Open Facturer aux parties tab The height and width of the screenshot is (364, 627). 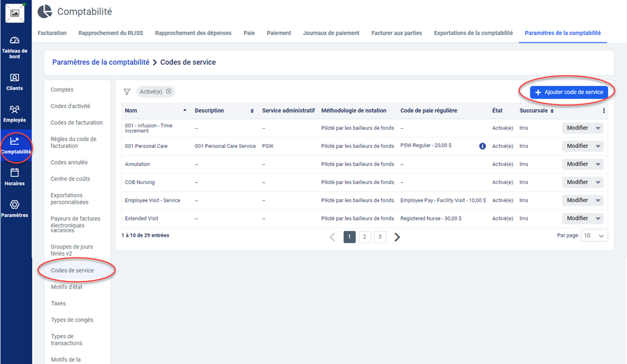pyautogui.click(x=397, y=33)
